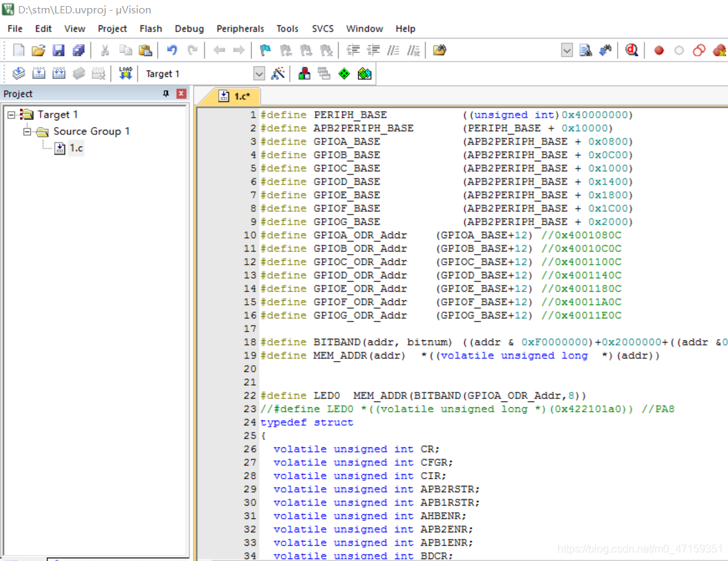Viewport: 728px width, 561px height.
Task: Copy the selection with the Copy icon
Action: pos(125,50)
